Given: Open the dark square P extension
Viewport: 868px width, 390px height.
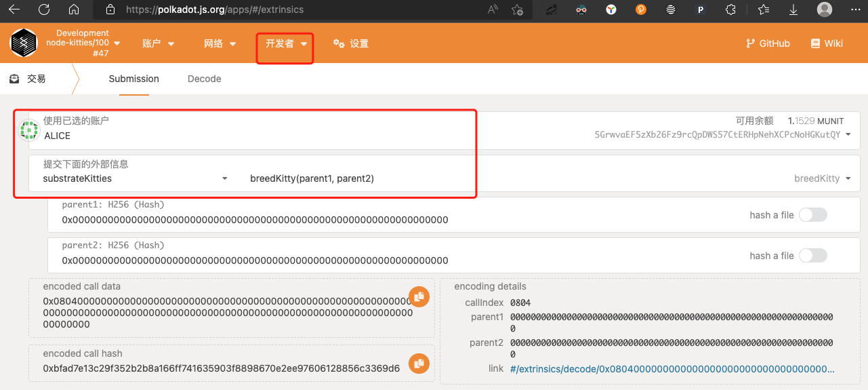Looking at the screenshot, I should [x=701, y=9].
